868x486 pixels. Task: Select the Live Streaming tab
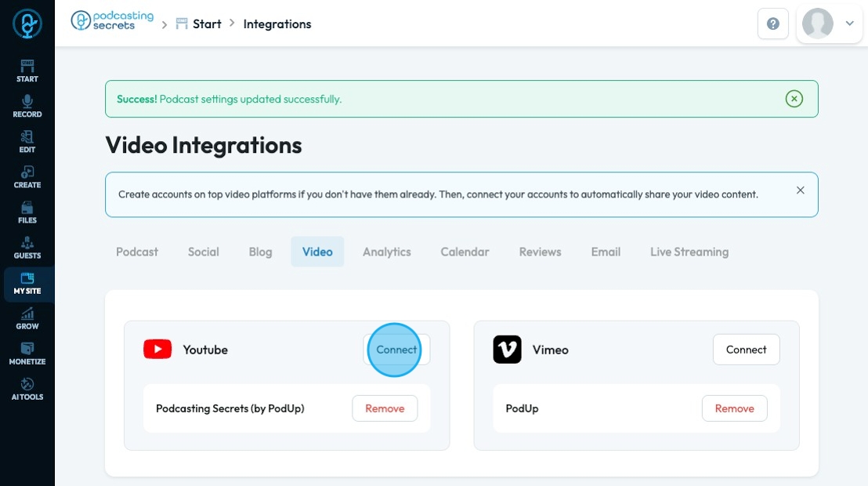[689, 252]
